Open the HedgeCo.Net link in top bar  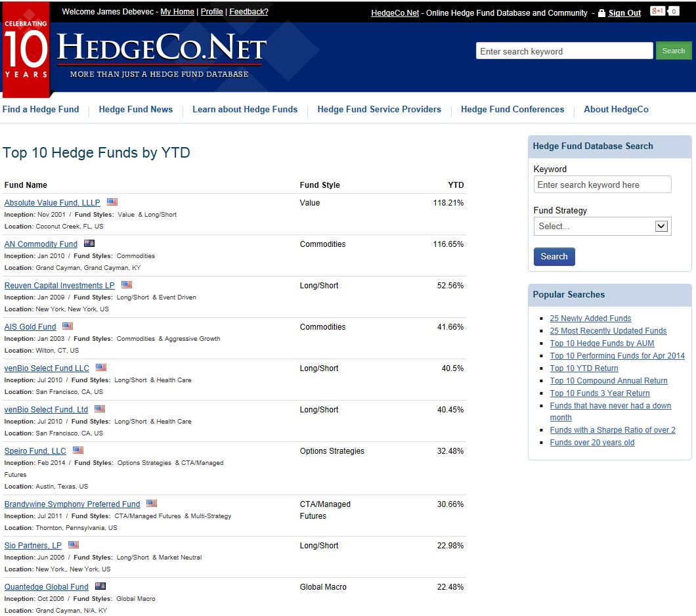[395, 13]
